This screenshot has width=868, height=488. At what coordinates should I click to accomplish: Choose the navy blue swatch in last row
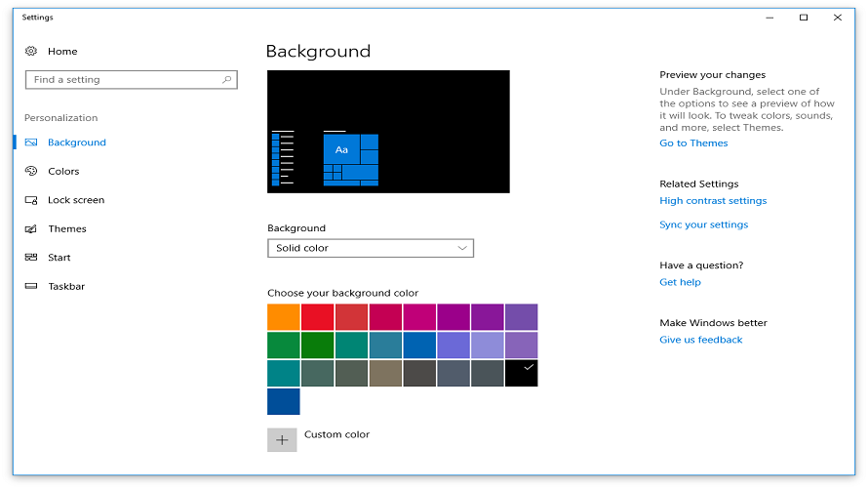[284, 401]
